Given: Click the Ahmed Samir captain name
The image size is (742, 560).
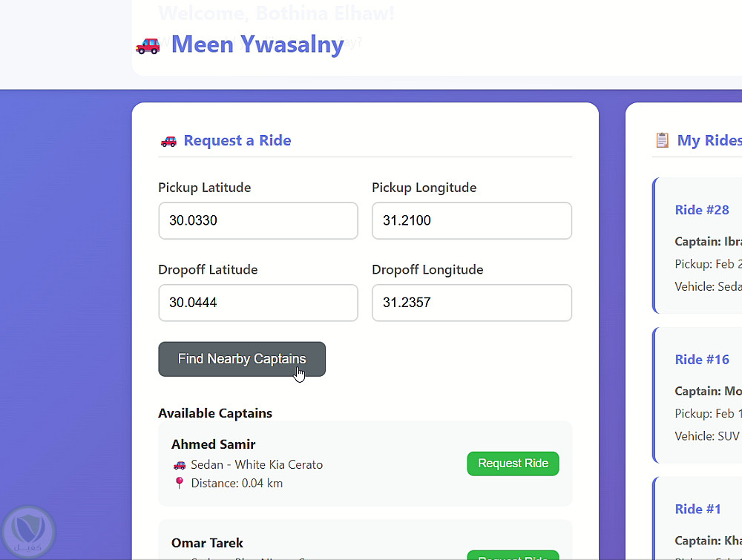Looking at the screenshot, I should 213,444.
